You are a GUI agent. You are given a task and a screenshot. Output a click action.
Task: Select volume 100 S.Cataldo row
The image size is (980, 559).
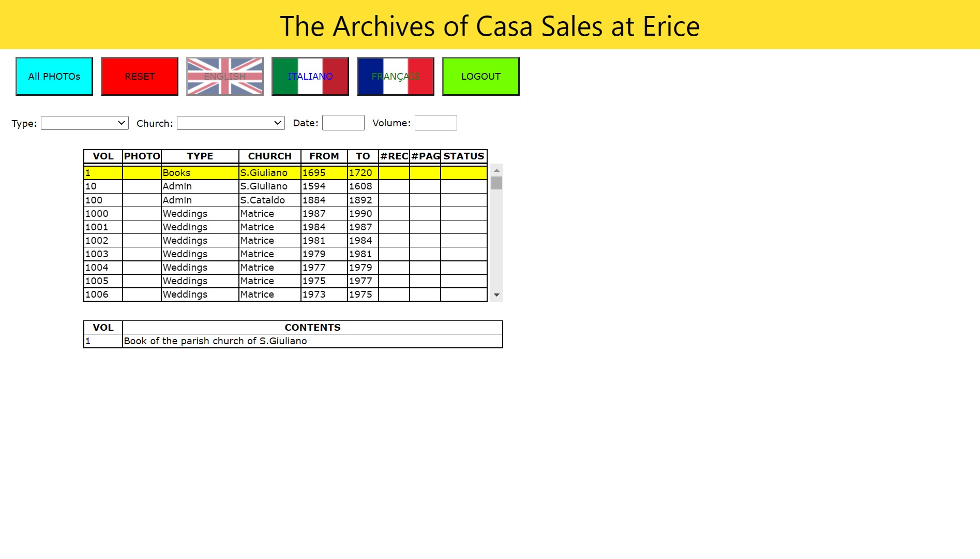[x=285, y=200]
